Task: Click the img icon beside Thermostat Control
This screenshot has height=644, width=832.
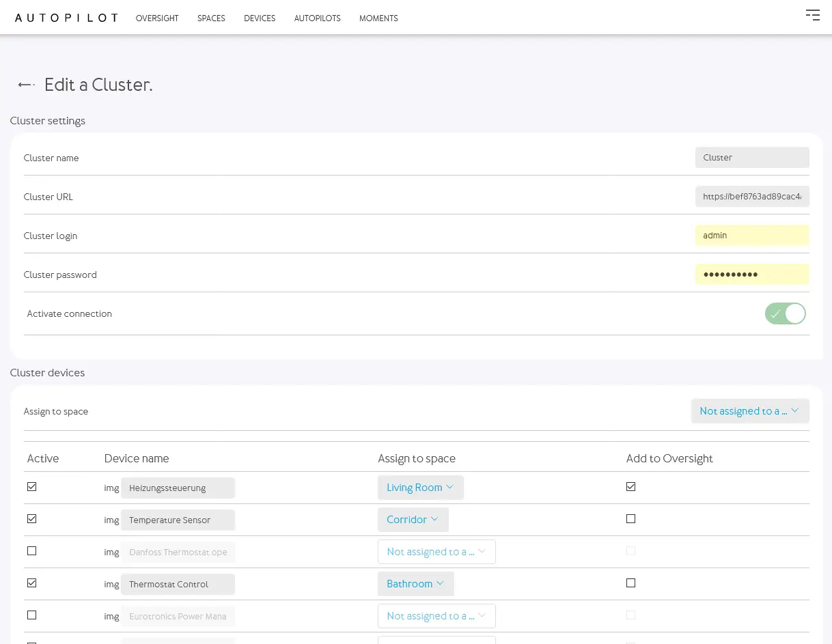Action: pos(111,585)
